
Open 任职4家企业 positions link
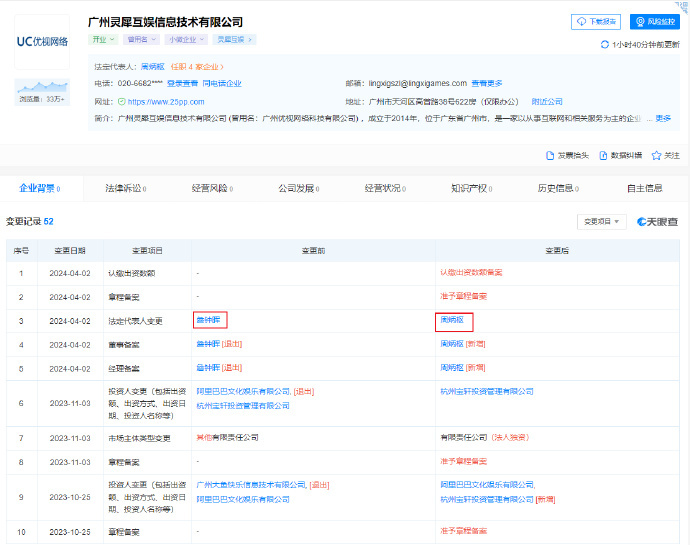pyautogui.click(x=197, y=66)
